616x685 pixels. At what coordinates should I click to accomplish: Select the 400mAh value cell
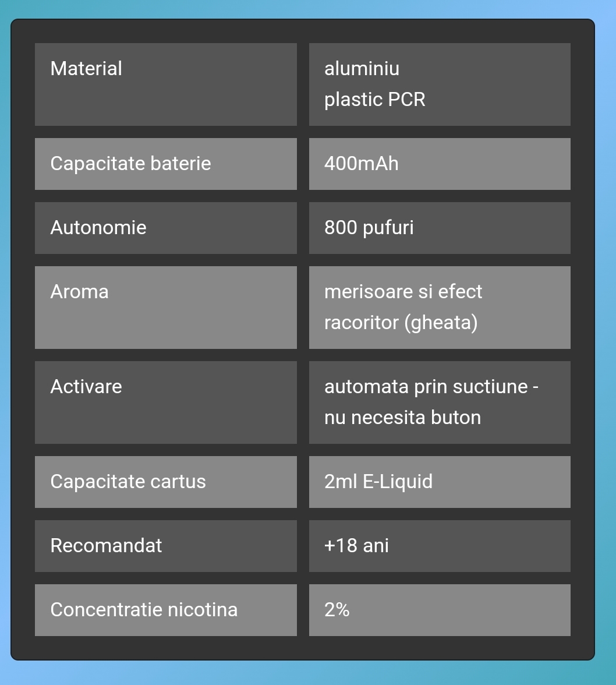point(440,164)
